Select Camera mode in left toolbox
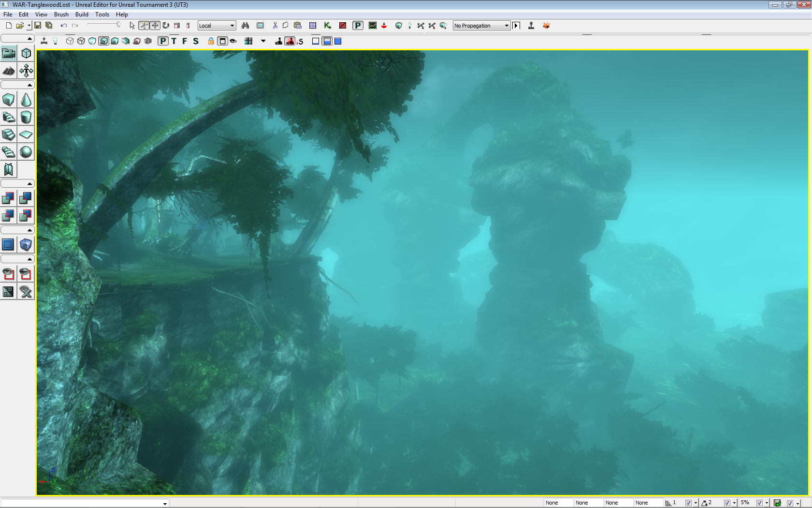This screenshot has width=812, height=508. [x=9, y=53]
